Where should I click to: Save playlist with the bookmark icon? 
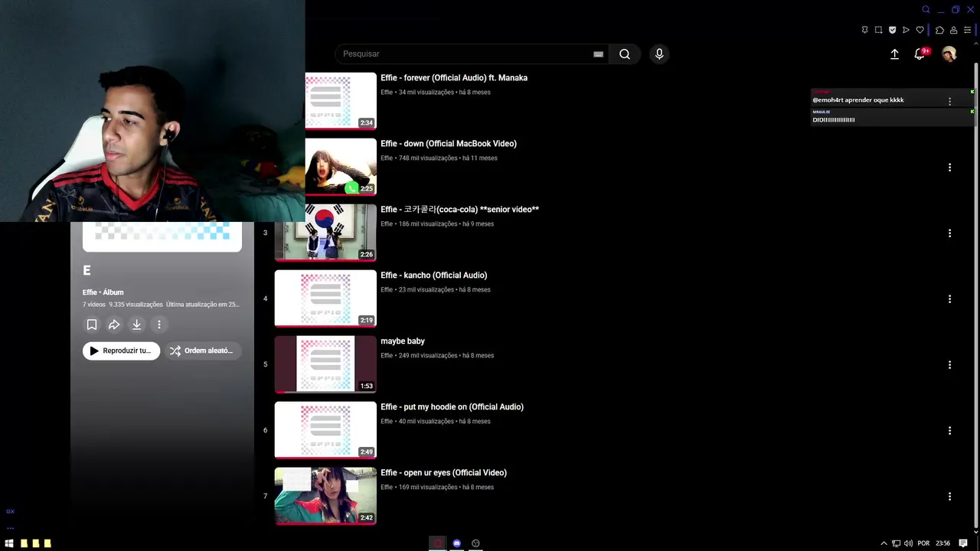(x=92, y=324)
